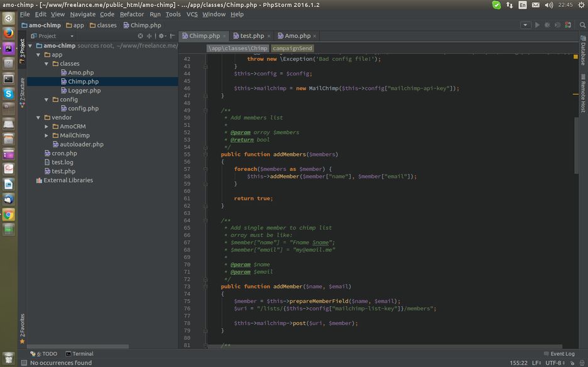Select External Libraries node
The image size is (588, 367).
(65, 180)
